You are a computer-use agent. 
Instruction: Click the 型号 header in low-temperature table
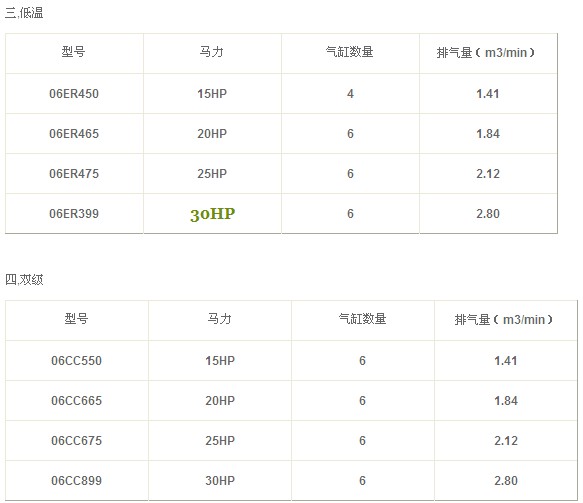74,52
